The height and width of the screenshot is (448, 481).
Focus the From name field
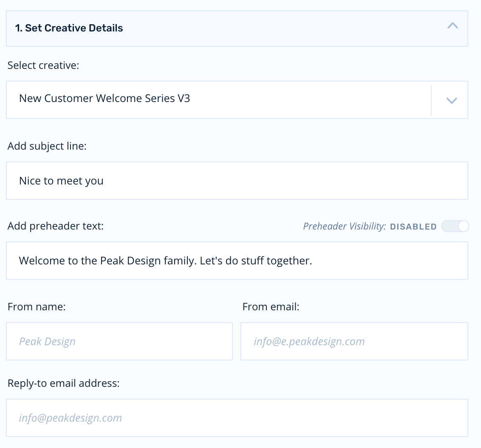(x=119, y=341)
